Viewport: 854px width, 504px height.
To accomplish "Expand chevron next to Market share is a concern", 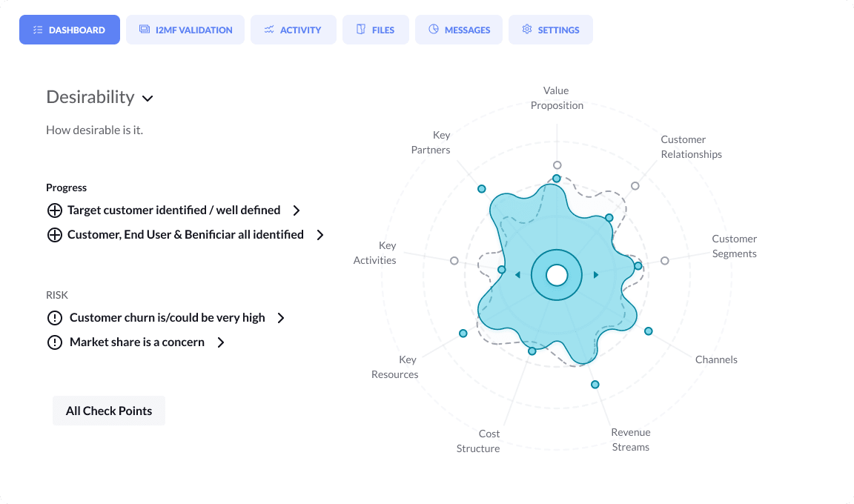I will [x=221, y=342].
